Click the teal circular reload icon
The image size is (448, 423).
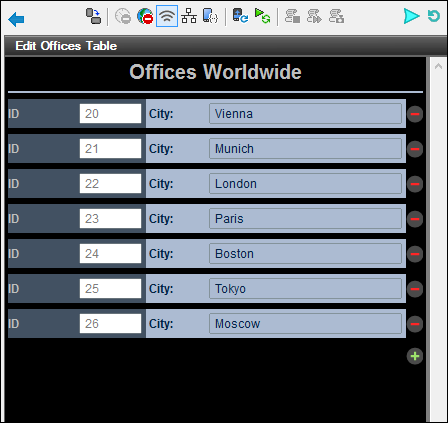pyautogui.click(x=434, y=16)
